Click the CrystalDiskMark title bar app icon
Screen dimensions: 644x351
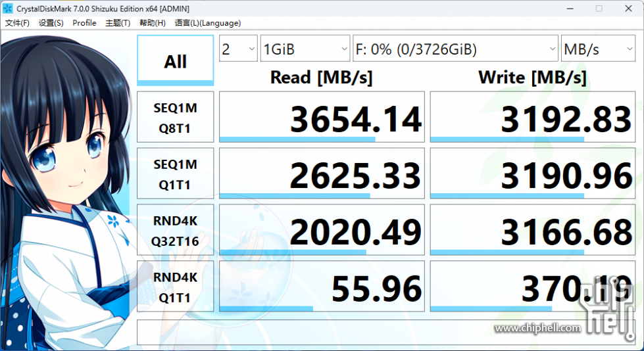coord(7,8)
